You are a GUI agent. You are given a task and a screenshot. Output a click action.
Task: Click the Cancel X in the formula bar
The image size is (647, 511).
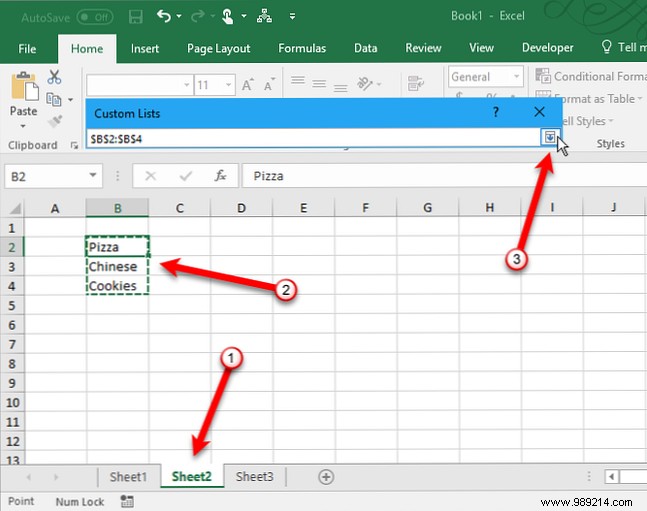pos(151,176)
